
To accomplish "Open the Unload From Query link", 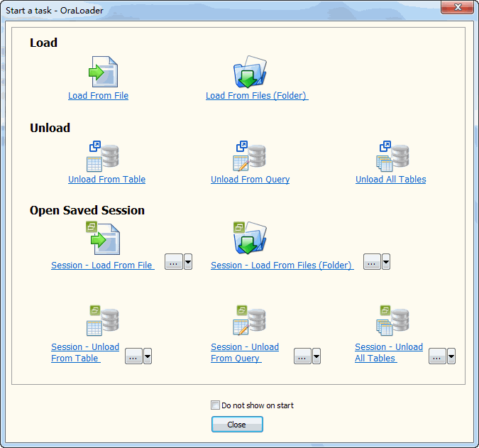I will click(x=250, y=180).
